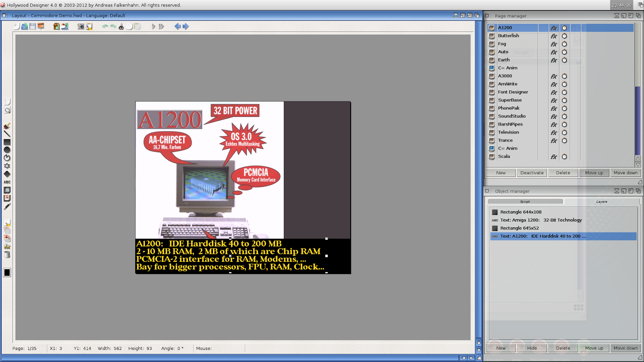
Task: Click New button in Page manager
Action: (x=501, y=173)
